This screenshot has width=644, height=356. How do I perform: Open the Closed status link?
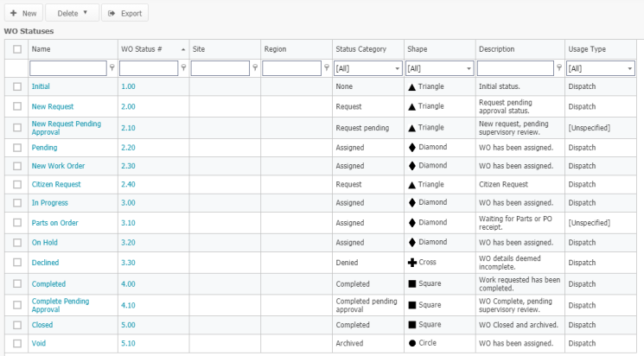[x=42, y=325]
